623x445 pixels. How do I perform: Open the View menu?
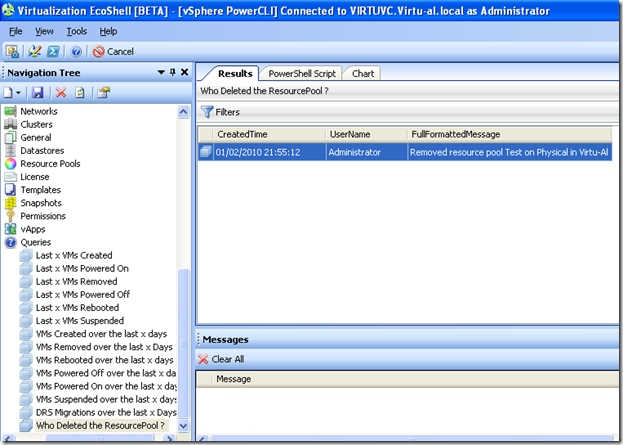click(44, 31)
